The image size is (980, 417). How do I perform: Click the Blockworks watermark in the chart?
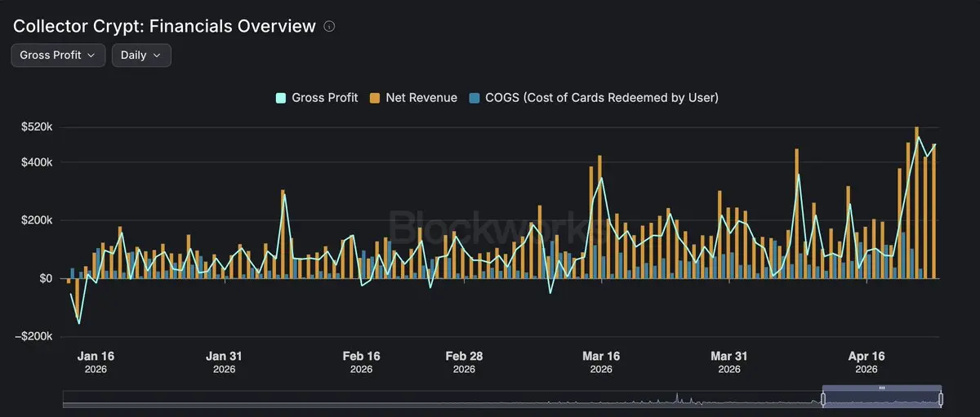click(490, 224)
